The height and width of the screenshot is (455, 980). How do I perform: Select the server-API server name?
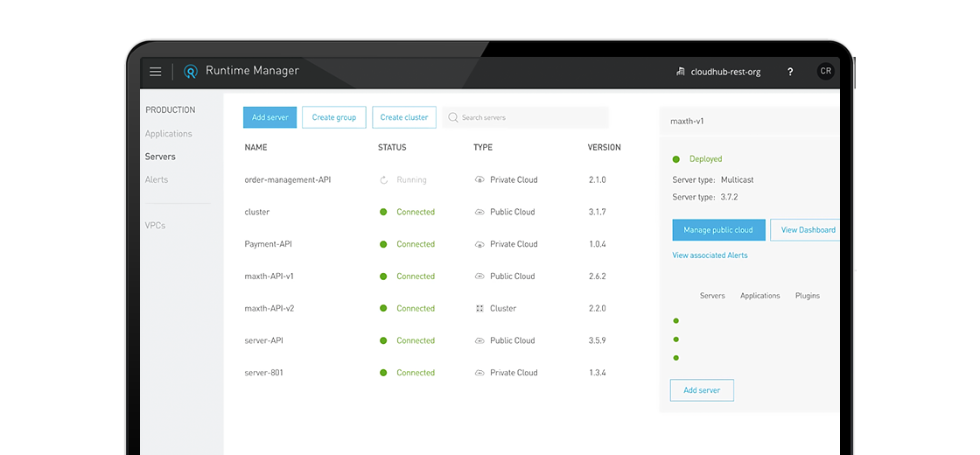(263, 340)
